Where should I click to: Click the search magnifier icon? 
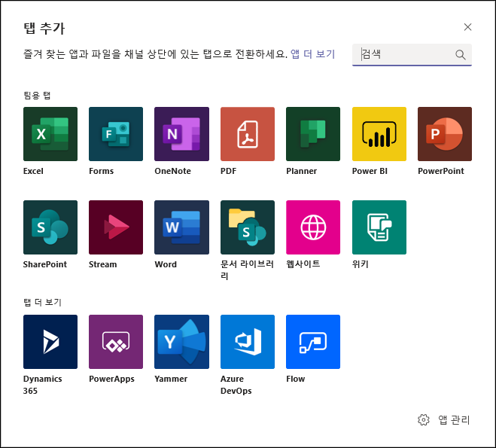click(461, 55)
